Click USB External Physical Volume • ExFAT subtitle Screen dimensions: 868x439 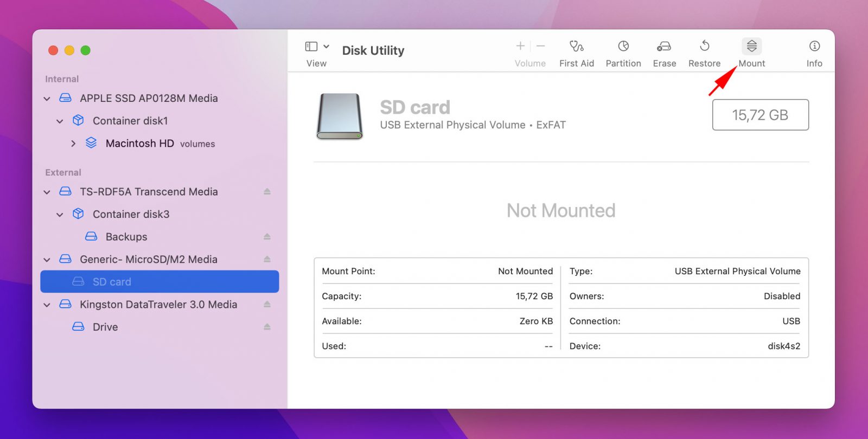click(473, 125)
